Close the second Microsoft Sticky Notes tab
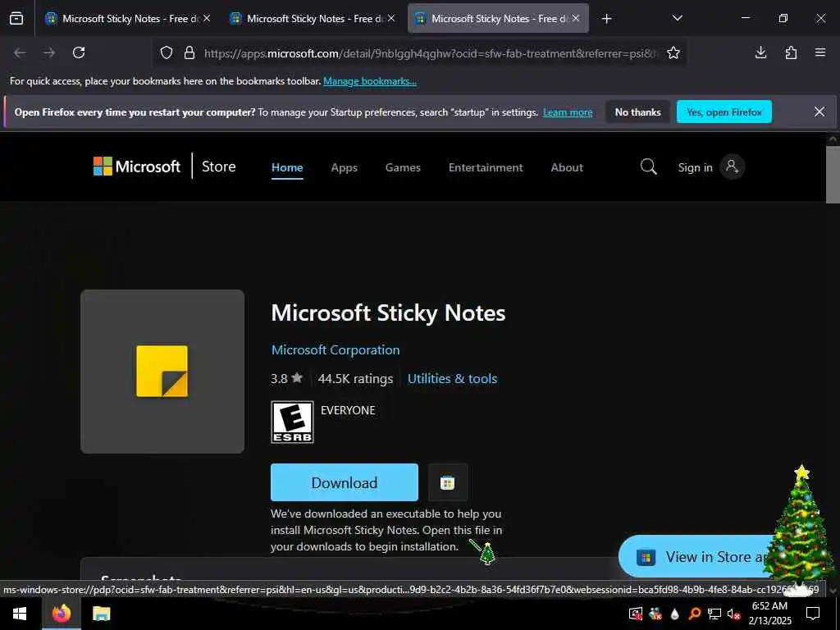Image resolution: width=840 pixels, height=630 pixels. point(391,18)
